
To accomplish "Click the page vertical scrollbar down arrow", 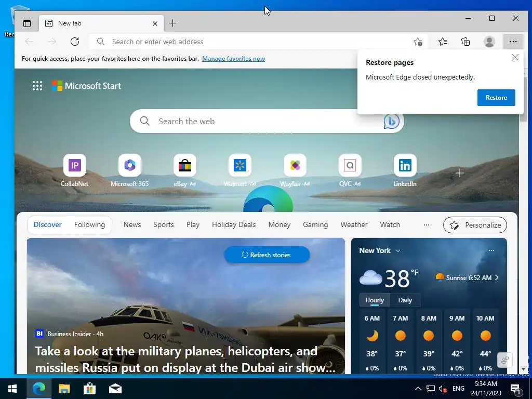I will point(524,369).
